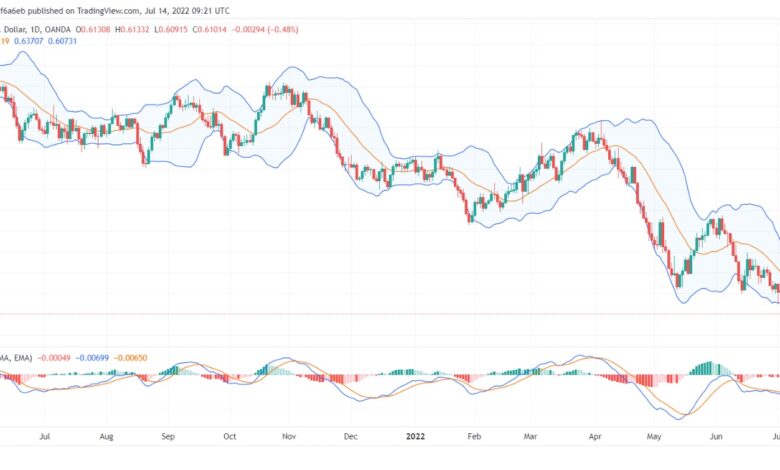Viewport: 780px width, 470px height.
Task: Select the high price value H0.61332
Action: click(132, 29)
